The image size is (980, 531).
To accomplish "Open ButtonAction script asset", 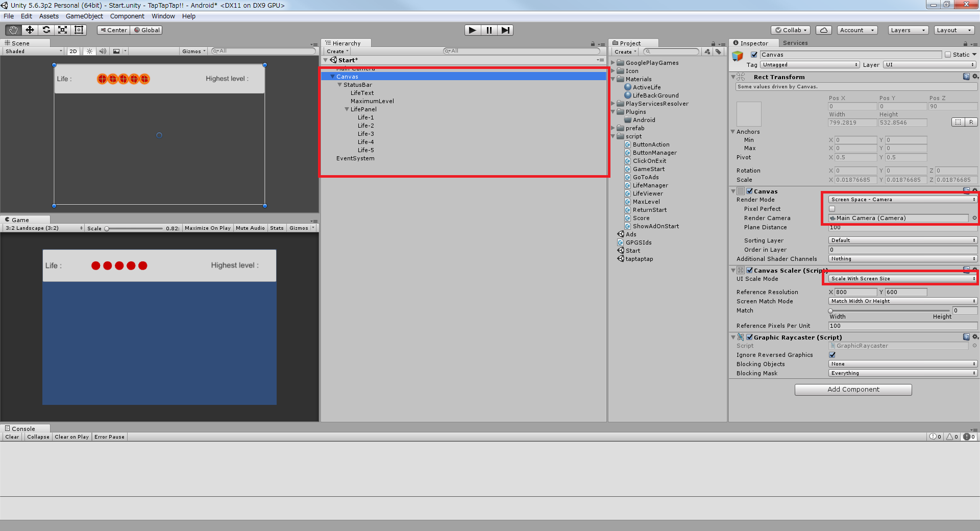I will tap(651, 144).
